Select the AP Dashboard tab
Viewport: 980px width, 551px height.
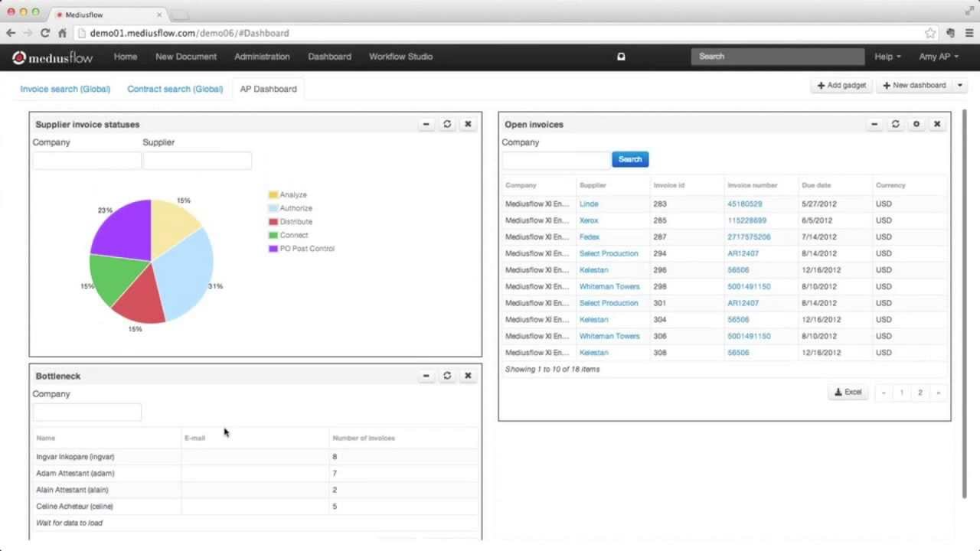(x=268, y=89)
